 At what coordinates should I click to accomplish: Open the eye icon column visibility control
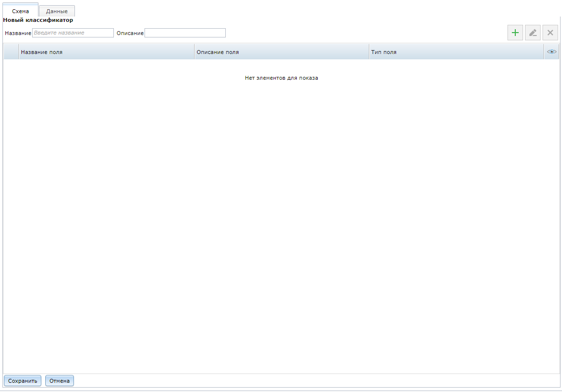click(552, 51)
